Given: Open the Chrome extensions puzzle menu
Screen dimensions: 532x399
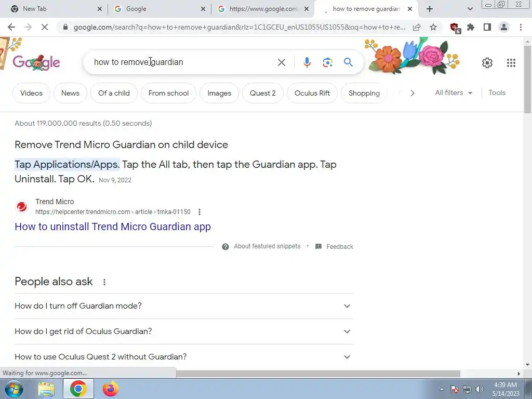Looking at the screenshot, I should (x=471, y=27).
